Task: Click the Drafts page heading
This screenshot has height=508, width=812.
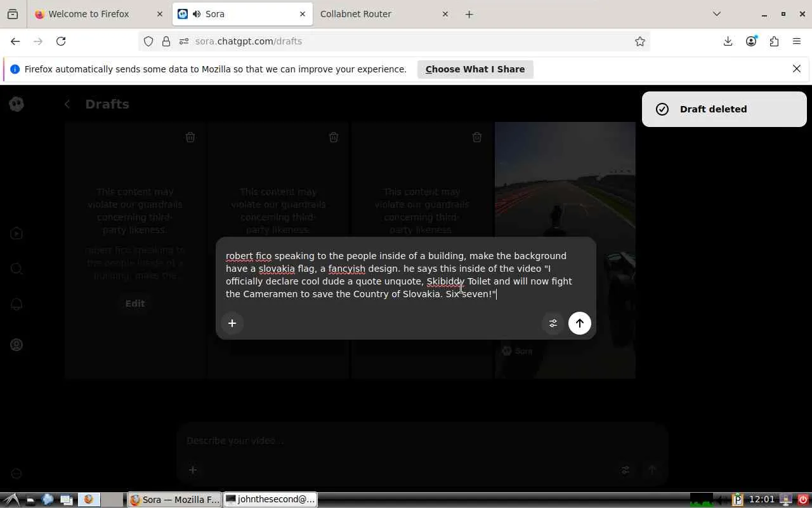Action: (107, 104)
